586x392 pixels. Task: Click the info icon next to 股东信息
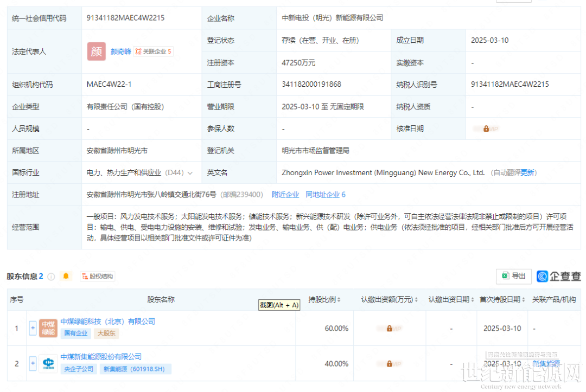point(51,277)
